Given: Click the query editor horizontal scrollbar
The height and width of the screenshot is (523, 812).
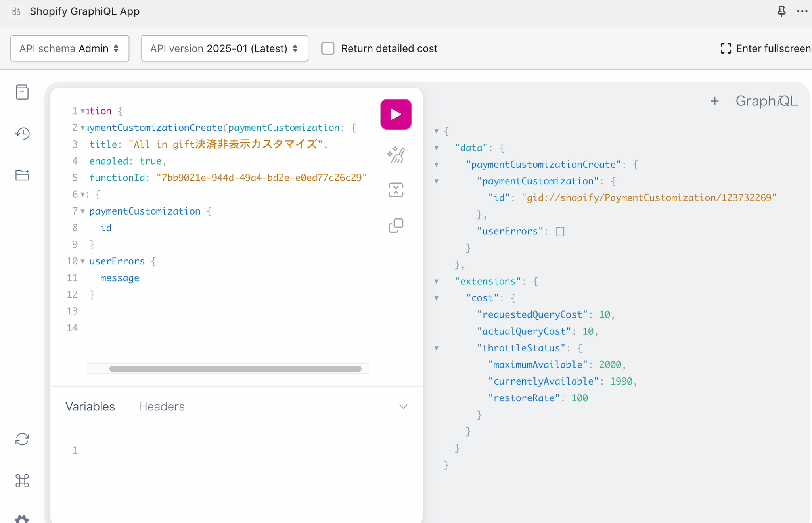Looking at the screenshot, I should pyautogui.click(x=235, y=368).
